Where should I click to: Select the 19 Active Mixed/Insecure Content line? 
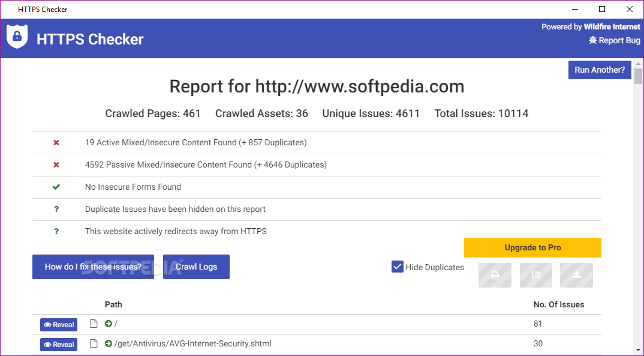[196, 143]
